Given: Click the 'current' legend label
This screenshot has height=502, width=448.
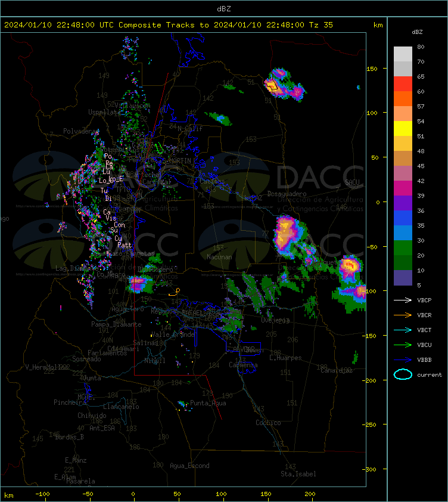Looking at the screenshot, I should coord(430,374).
